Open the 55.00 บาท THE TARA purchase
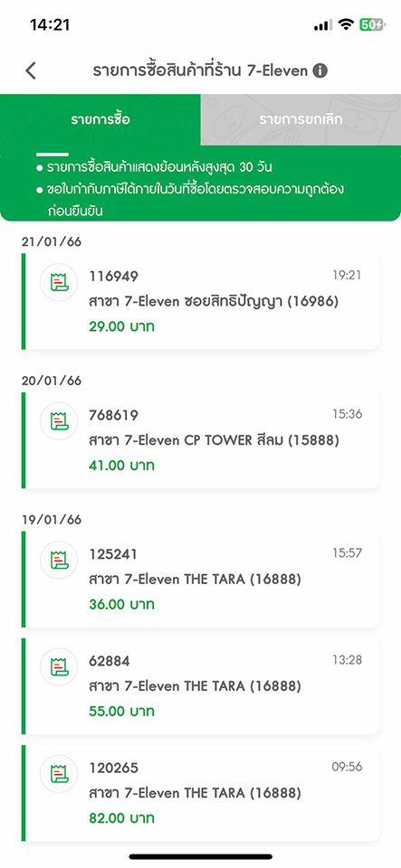This screenshot has width=401, height=868. point(201,686)
